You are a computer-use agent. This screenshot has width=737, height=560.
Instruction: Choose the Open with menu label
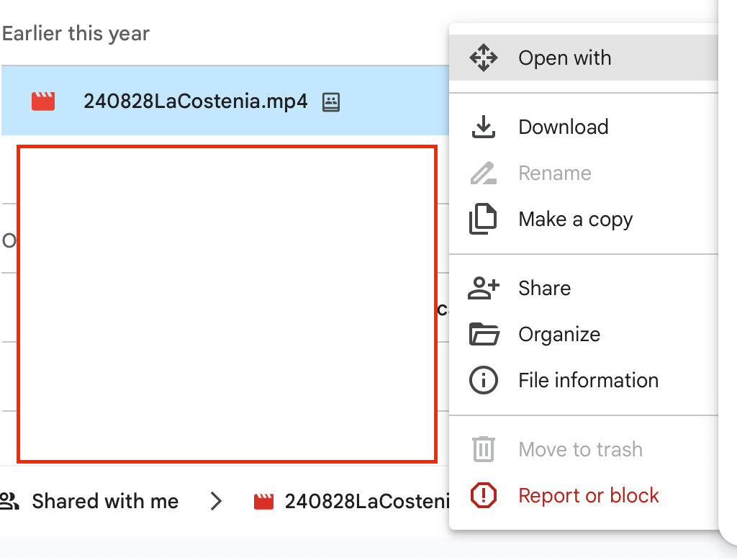coord(564,58)
